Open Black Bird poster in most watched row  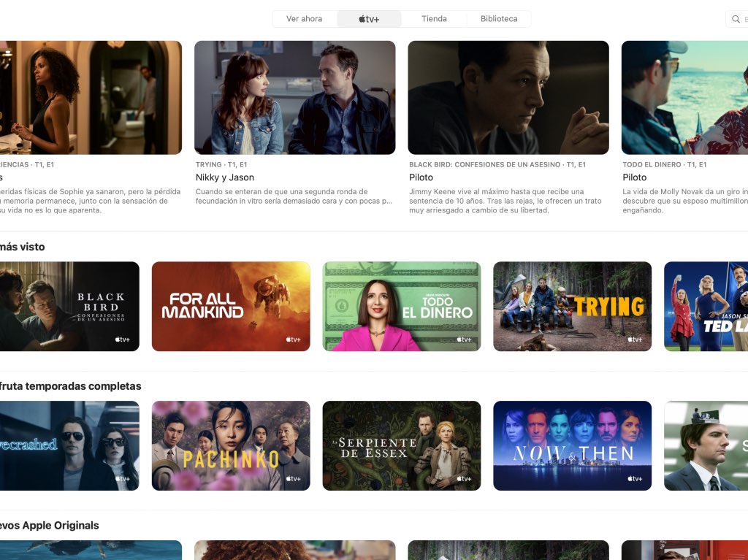[69, 306]
